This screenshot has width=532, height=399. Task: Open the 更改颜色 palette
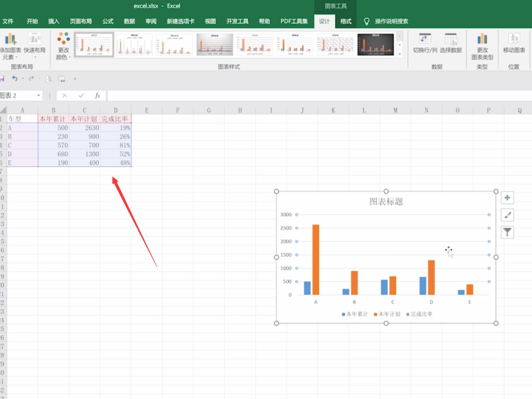63,46
